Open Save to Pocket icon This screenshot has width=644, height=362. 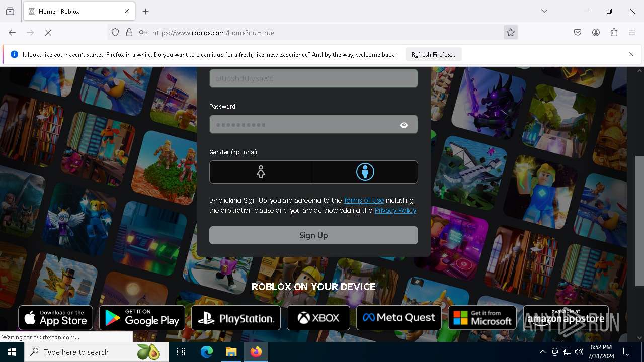coord(578,33)
